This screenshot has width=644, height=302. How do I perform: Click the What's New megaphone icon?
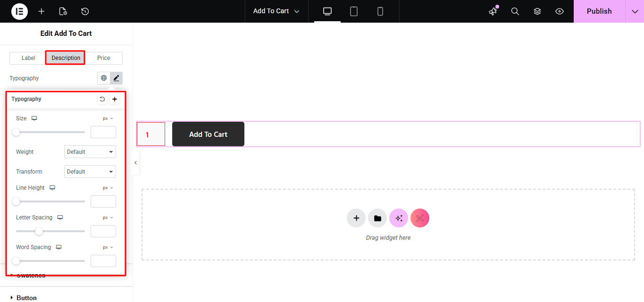493,11
